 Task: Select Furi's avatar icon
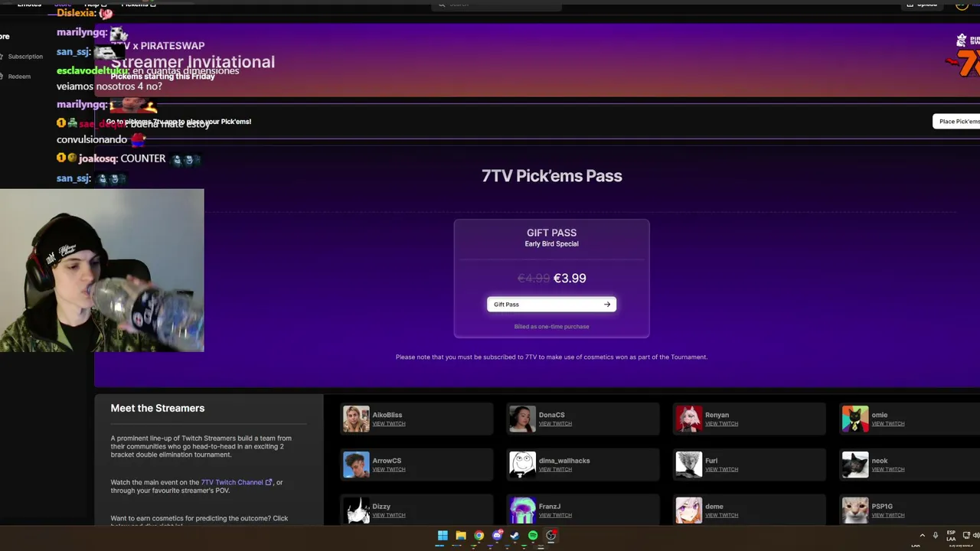(x=688, y=465)
